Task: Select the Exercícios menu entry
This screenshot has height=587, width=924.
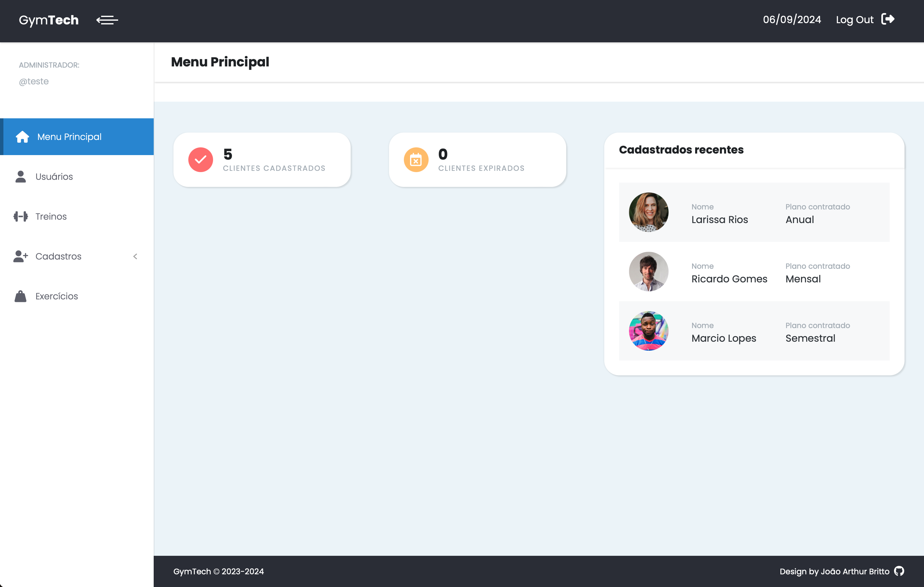Action: (57, 296)
